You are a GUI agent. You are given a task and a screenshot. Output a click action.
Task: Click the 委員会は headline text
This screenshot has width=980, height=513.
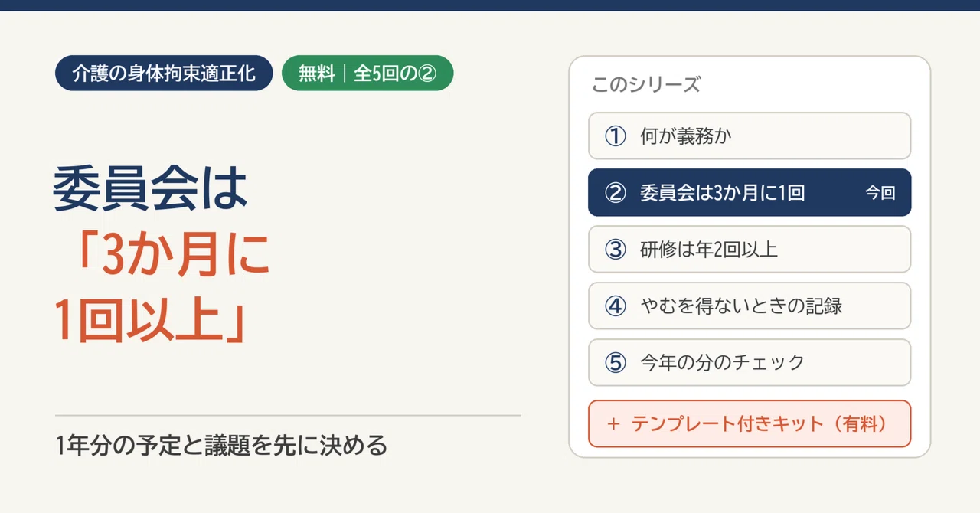point(151,191)
